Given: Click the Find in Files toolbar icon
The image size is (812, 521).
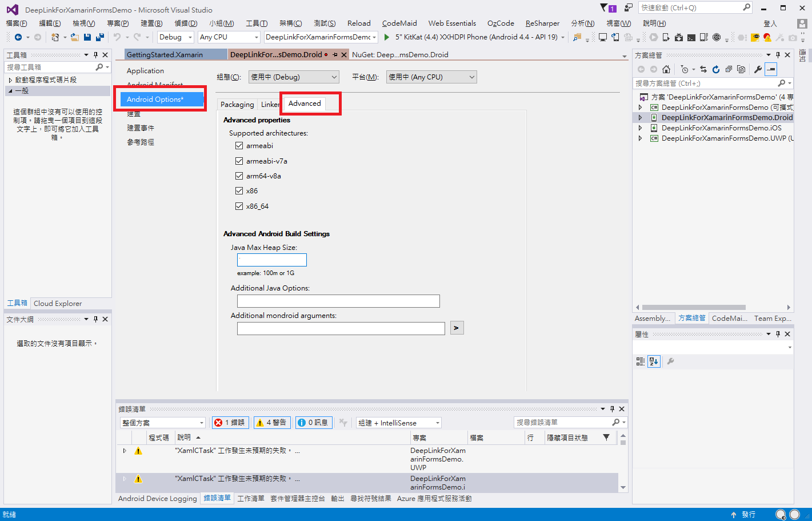Looking at the screenshot, I should tap(577, 37).
